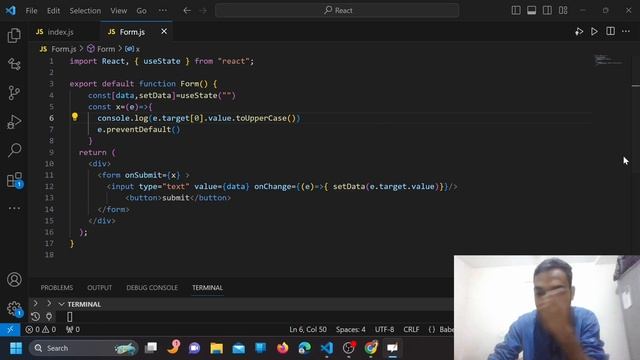Screen dimensions: 640x360
Task: Open Firefox from the taskbar
Action: (x=282, y=348)
